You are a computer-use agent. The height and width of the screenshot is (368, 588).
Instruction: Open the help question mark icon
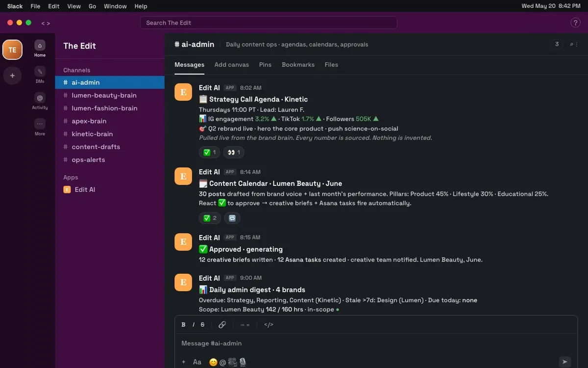(x=576, y=23)
